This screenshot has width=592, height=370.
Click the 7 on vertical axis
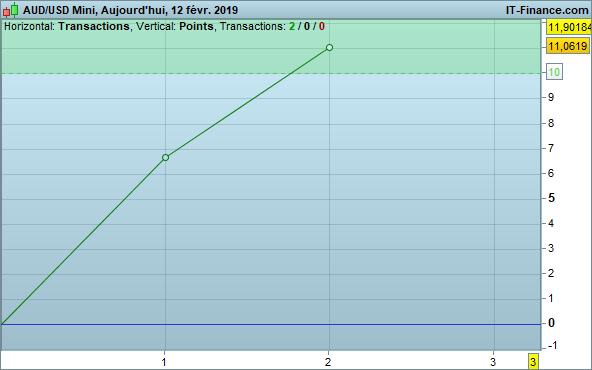click(x=551, y=148)
